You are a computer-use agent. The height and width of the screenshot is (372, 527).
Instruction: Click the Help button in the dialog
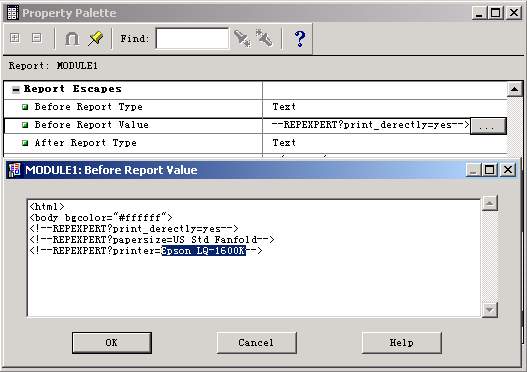[402, 343]
